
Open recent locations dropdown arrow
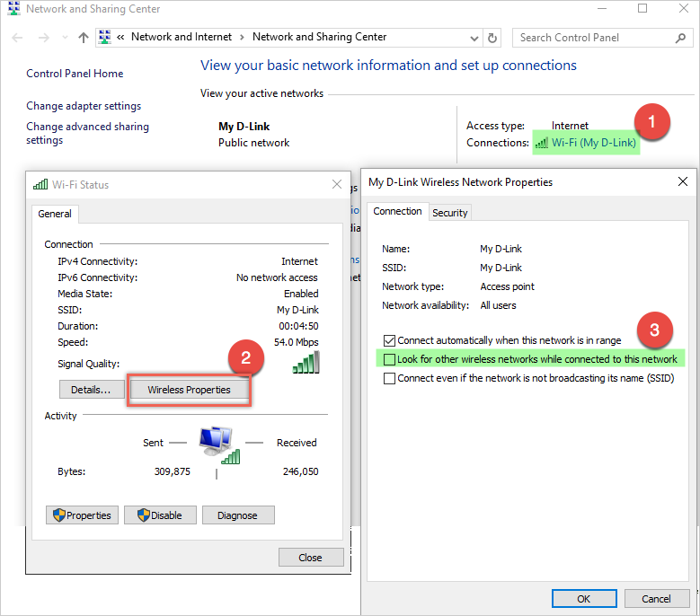point(66,38)
